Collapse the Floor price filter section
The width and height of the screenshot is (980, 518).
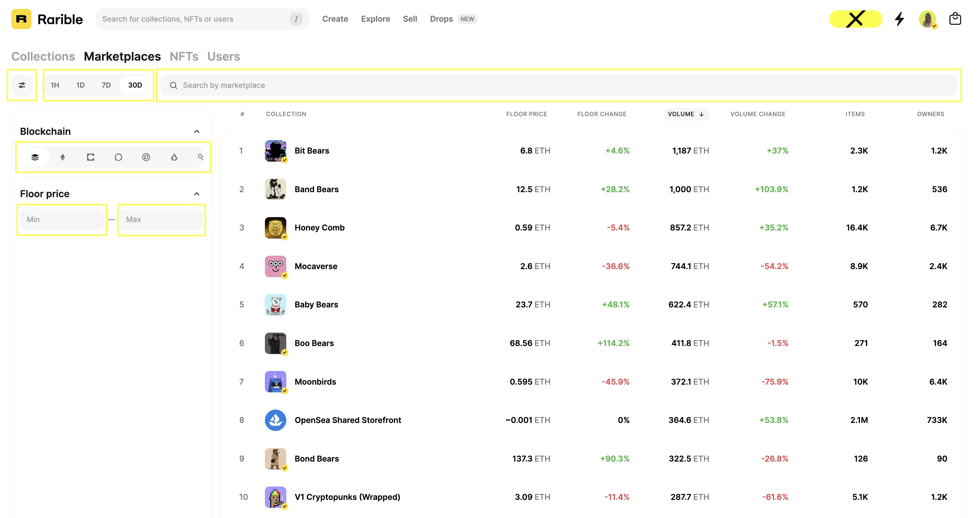tap(197, 194)
